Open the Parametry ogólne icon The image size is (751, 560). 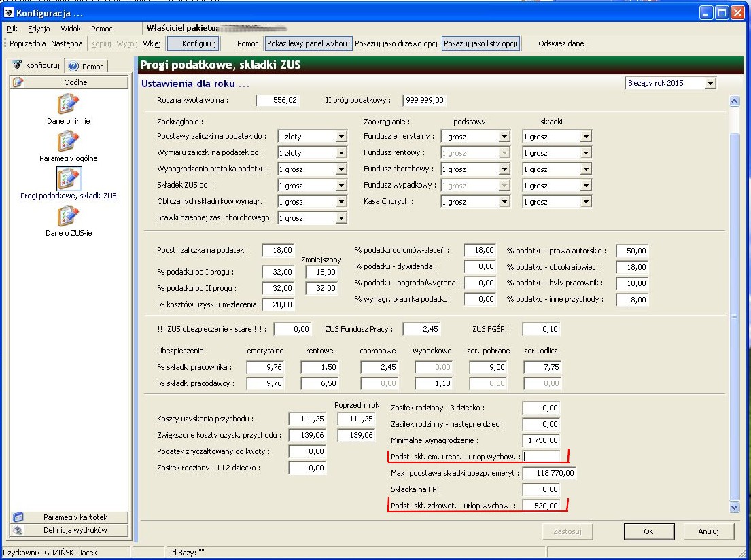pyautogui.click(x=68, y=141)
